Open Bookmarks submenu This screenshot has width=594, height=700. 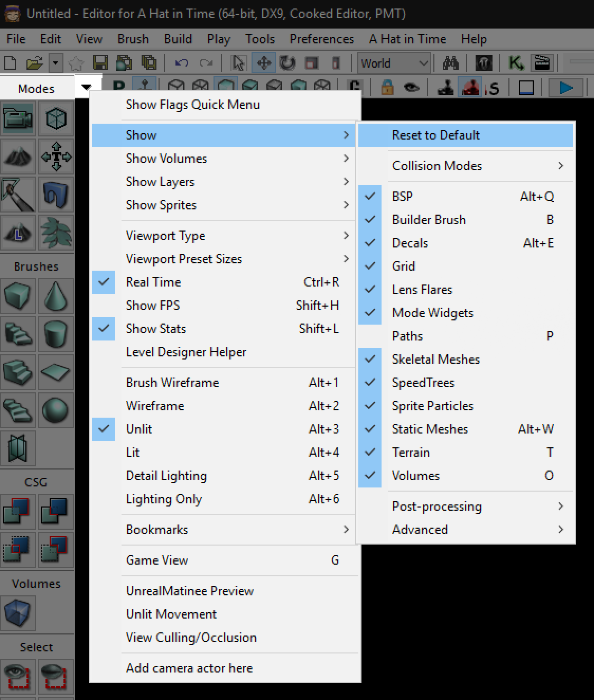(225, 529)
